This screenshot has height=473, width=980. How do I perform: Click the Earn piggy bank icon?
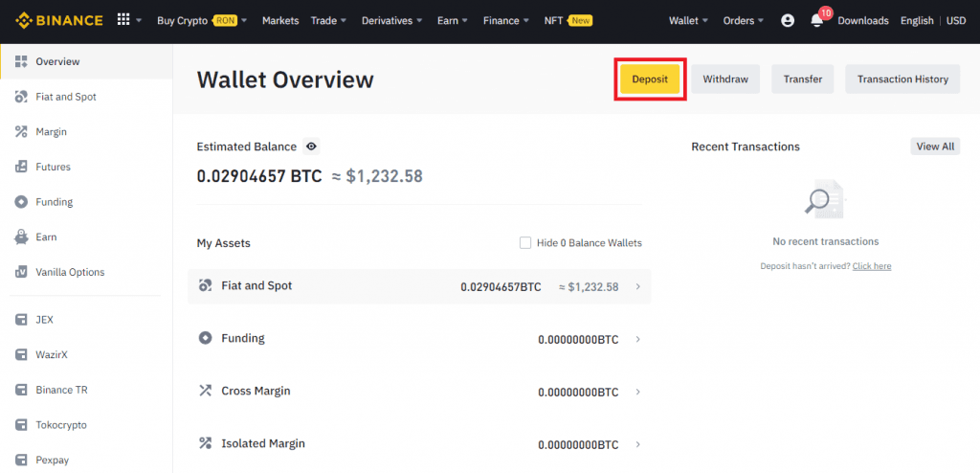click(x=20, y=237)
